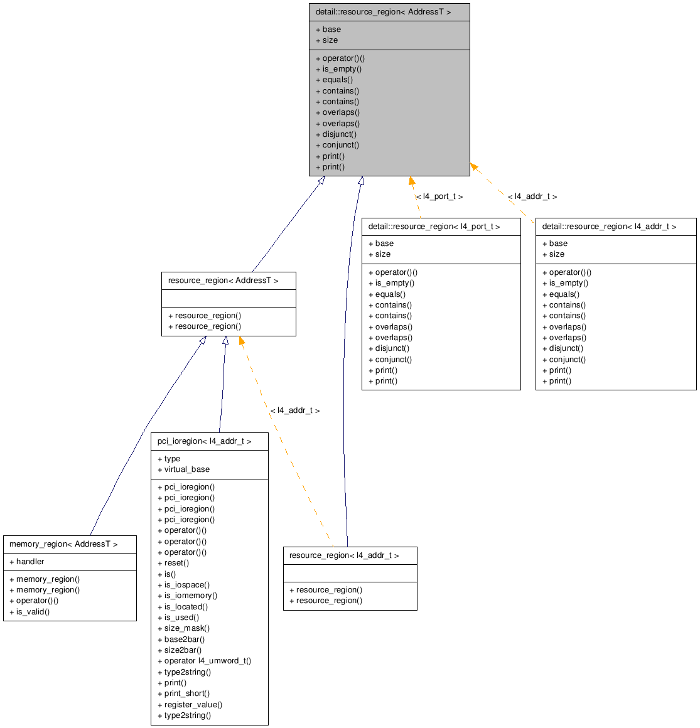
Task: Click the < l4_addr_t > label near top right
Action: (x=533, y=196)
